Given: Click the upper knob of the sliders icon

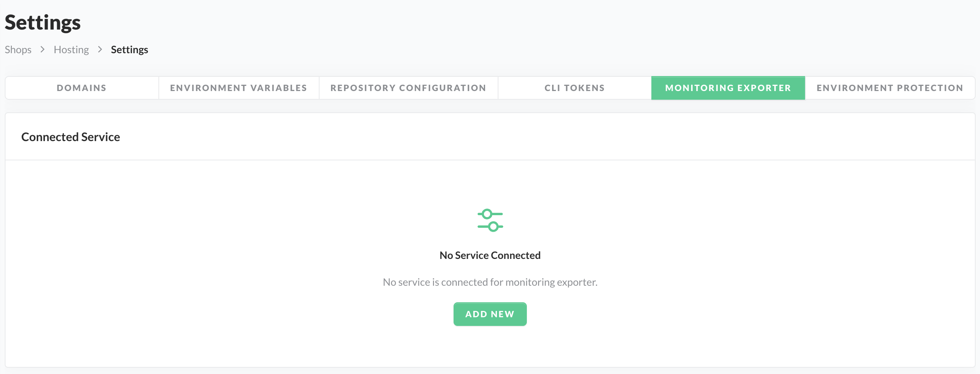Looking at the screenshot, I should point(487,214).
